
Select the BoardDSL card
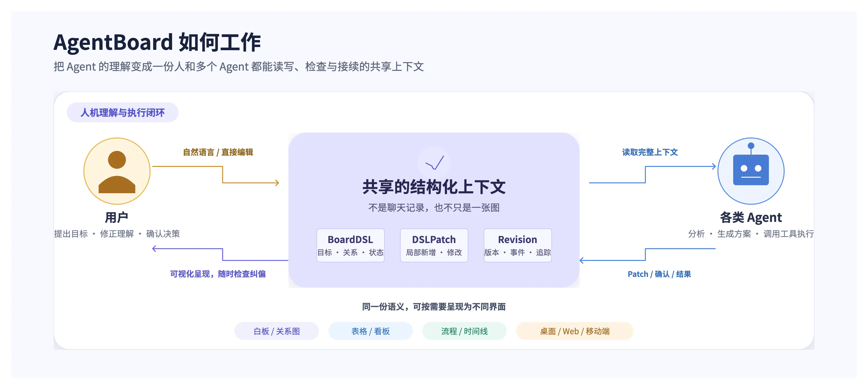350,245
